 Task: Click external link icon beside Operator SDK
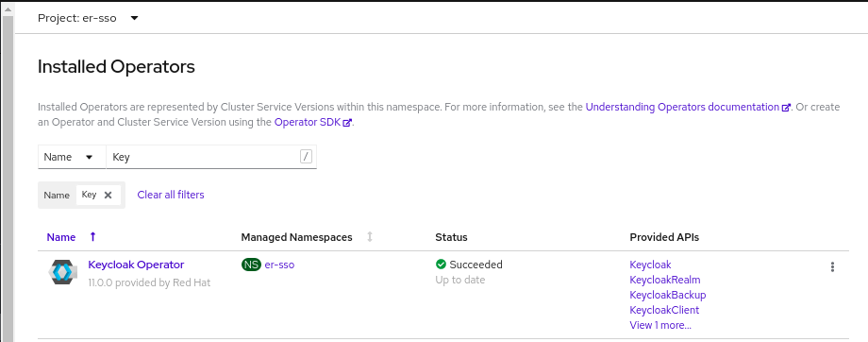(347, 123)
